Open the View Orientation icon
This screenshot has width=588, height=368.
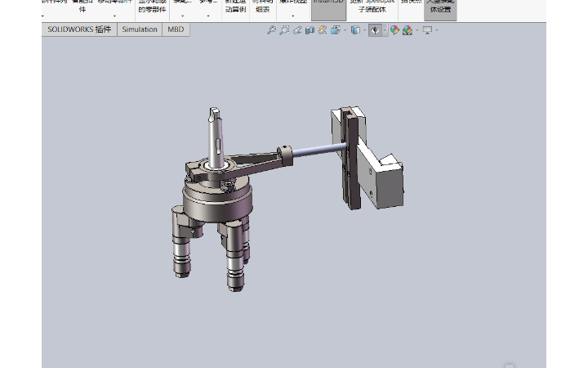(336, 30)
